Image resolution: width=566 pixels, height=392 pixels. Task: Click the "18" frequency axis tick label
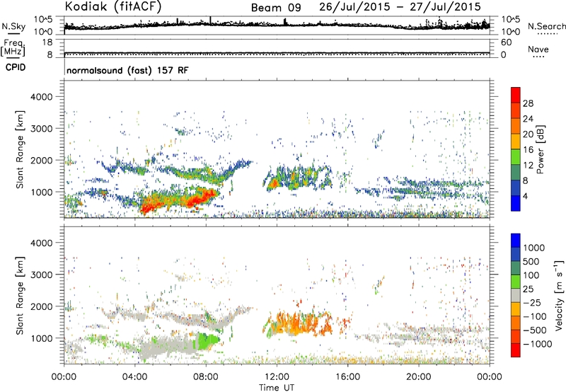47,42
